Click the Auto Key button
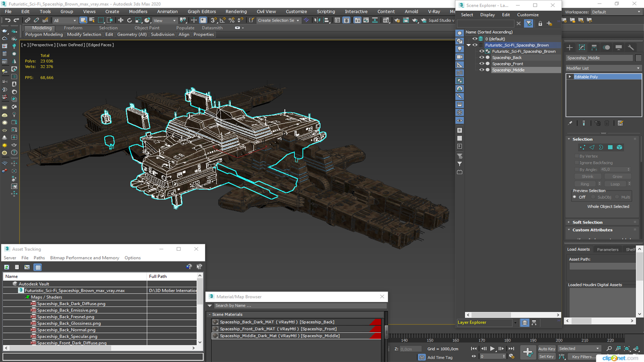Screen dimensions: 644x362 (x=547, y=349)
